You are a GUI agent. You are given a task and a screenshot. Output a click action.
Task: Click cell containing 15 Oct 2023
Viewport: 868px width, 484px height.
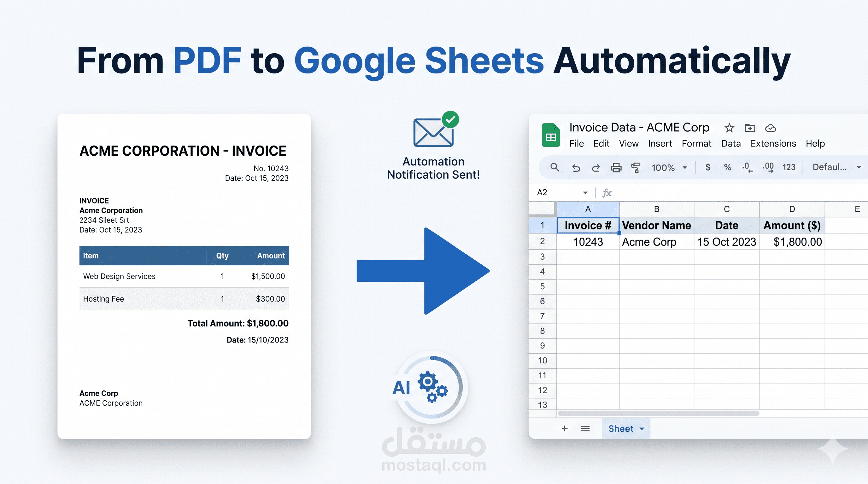point(727,242)
